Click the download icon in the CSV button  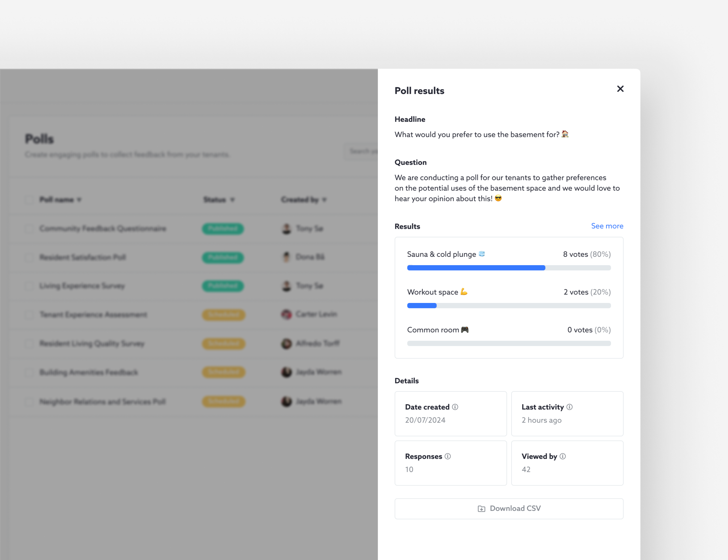[x=481, y=508]
